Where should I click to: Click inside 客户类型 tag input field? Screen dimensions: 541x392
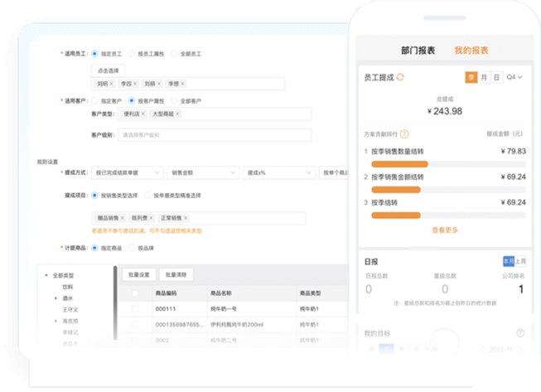click(215, 114)
